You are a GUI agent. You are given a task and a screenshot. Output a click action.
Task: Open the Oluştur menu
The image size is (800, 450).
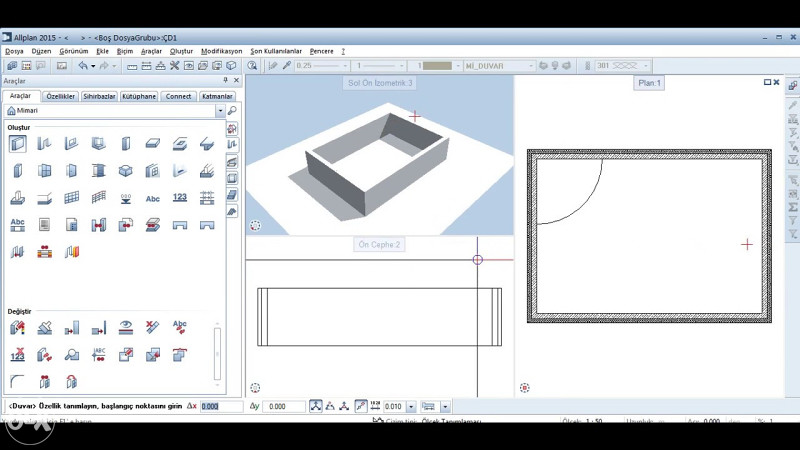[x=181, y=51]
